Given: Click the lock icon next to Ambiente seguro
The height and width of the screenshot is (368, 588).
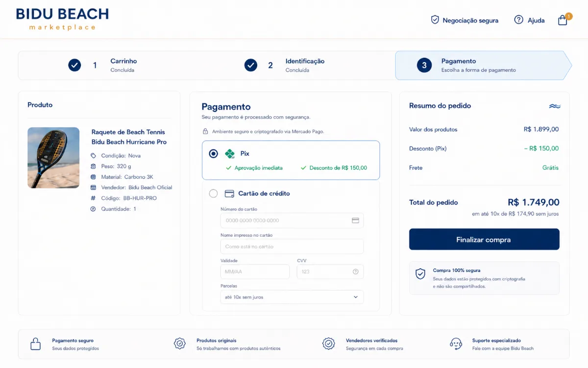Looking at the screenshot, I should click(206, 132).
